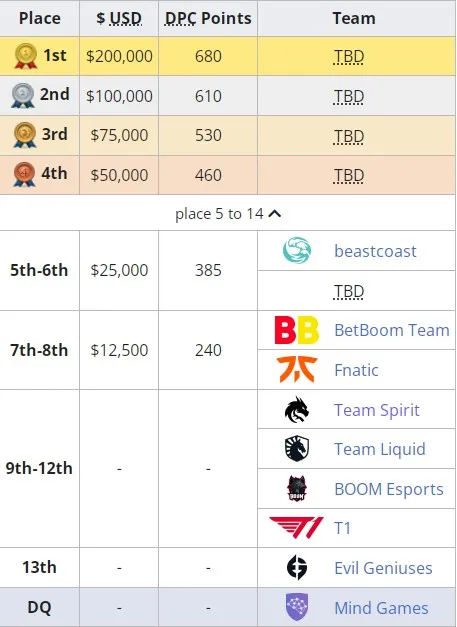The image size is (457, 627).
Task: Click the Team Liquid horse logo
Action: click(297, 449)
